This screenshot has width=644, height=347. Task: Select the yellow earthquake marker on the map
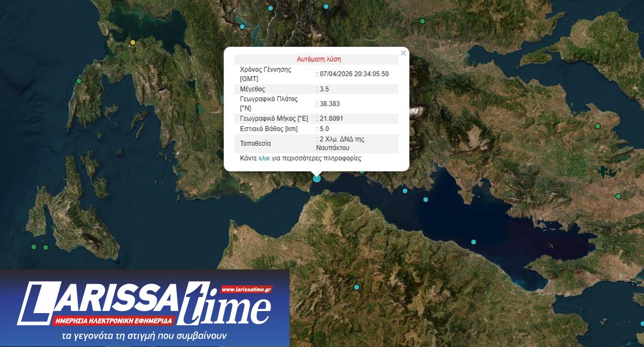pos(133,43)
